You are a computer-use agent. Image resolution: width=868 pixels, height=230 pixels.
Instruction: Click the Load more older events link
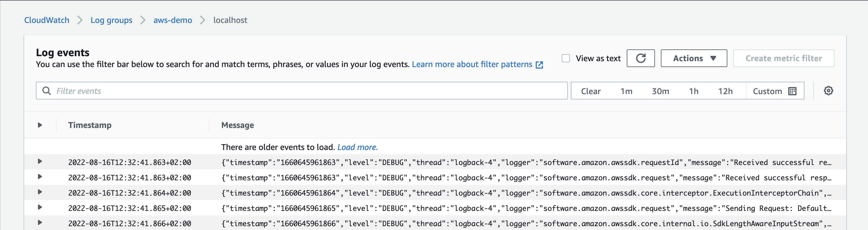click(357, 147)
